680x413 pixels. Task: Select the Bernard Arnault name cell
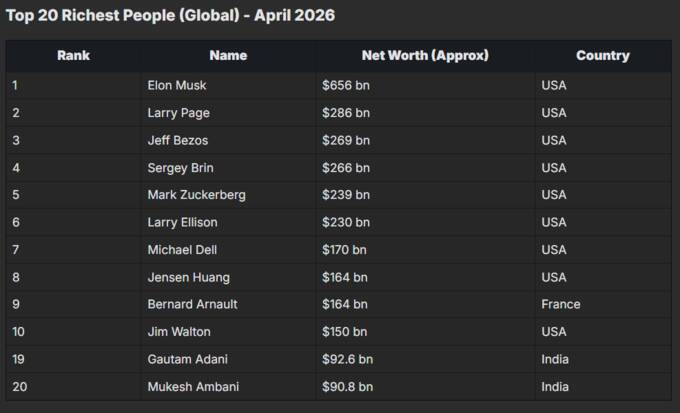[229, 305]
